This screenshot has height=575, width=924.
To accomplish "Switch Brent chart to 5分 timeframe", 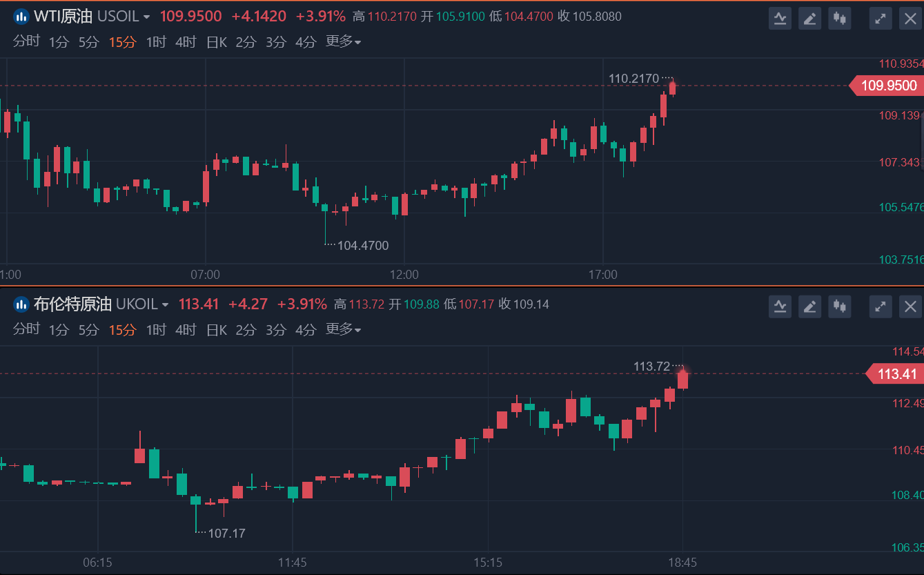I will [89, 330].
